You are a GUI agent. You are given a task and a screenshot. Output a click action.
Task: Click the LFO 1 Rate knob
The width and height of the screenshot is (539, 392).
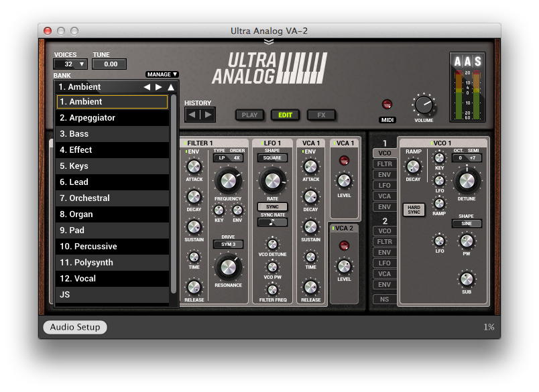(272, 181)
